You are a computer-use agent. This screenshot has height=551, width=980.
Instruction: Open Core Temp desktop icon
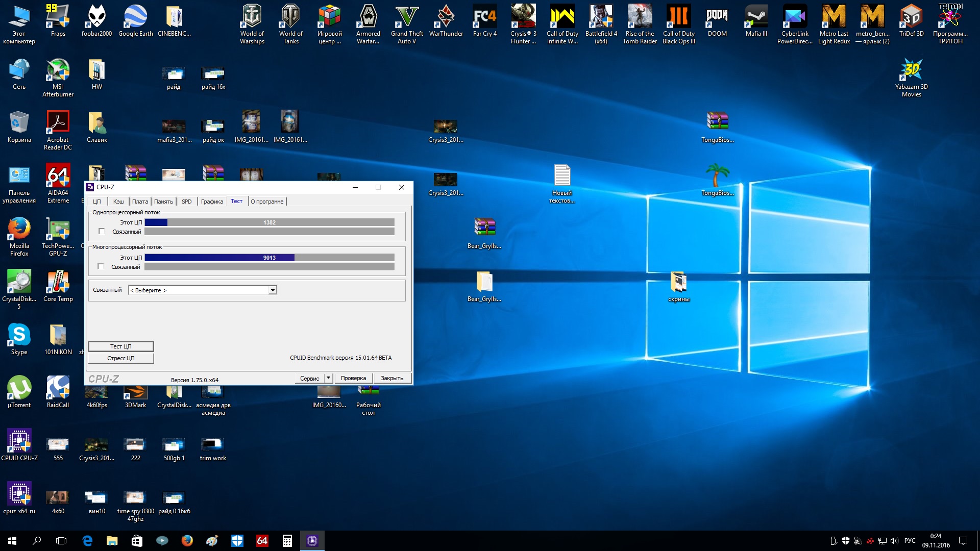pyautogui.click(x=58, y=282)
